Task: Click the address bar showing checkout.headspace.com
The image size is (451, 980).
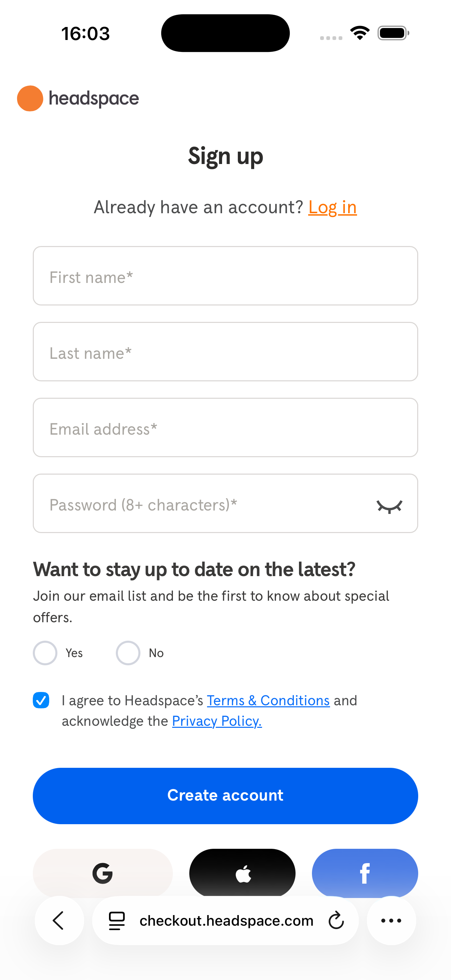Action: point(226,921)
